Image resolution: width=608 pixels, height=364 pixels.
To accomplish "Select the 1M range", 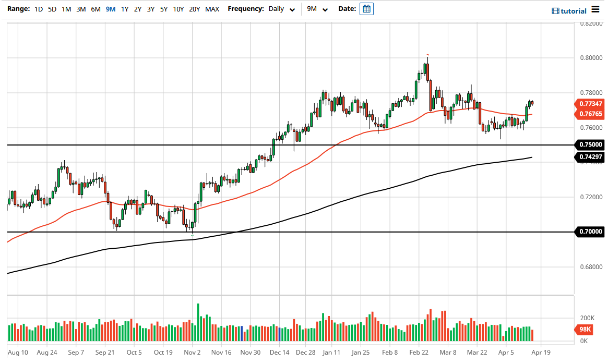I will click(x=66, y=9).
